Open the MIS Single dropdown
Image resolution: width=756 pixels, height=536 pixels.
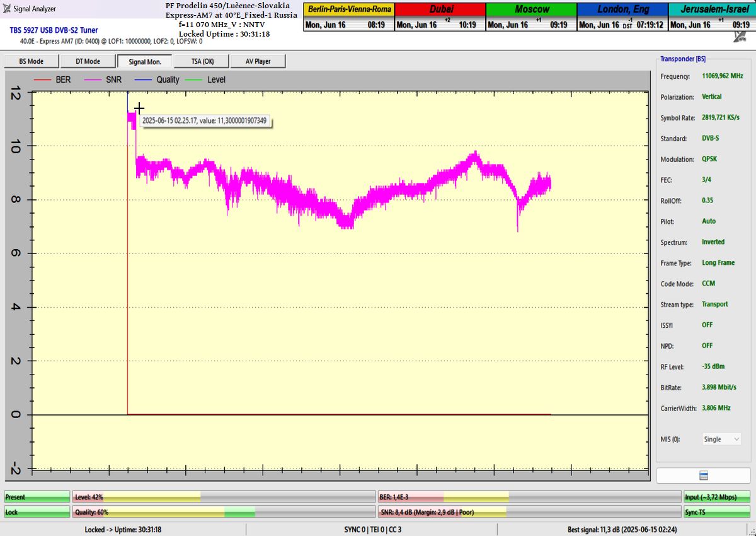(721, 439)
